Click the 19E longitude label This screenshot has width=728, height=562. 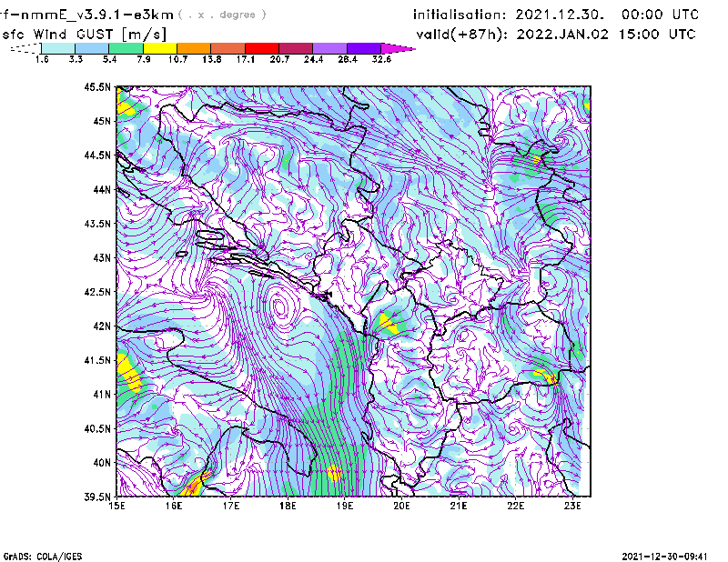click(x=345, y=506)
